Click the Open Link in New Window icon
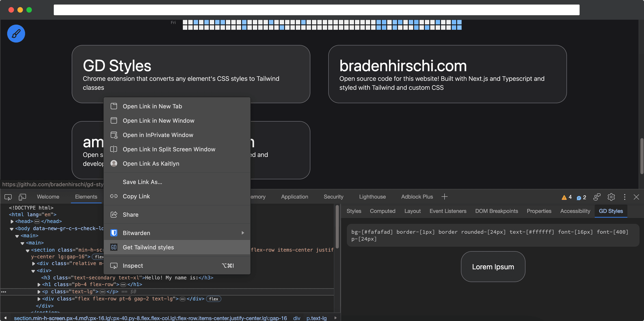The image size is (644, 321). tap(114, 120)
